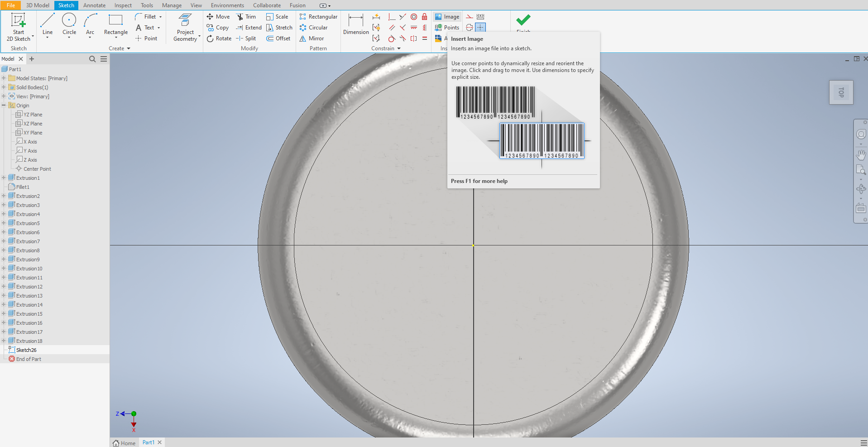Select Fillet1 in the model browser
Screen dimensions: 868x447
pos(19,187)
